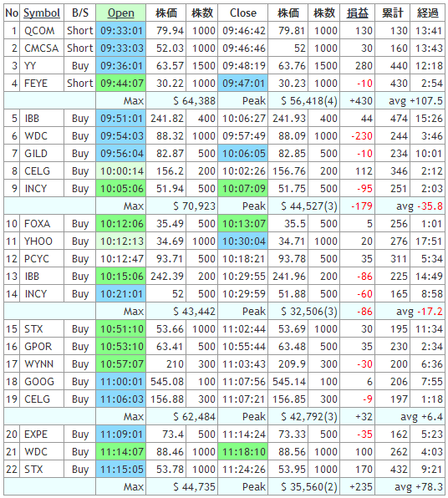Viewport: 448px width, 498px height.
Task: Click close time 09:47:01
Action: point(242,84)
